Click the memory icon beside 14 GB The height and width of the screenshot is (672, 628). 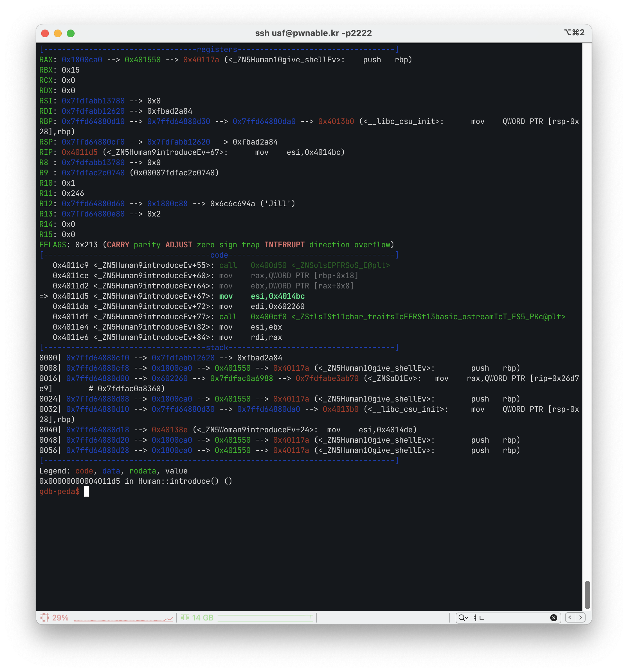[x=185, y=618]
